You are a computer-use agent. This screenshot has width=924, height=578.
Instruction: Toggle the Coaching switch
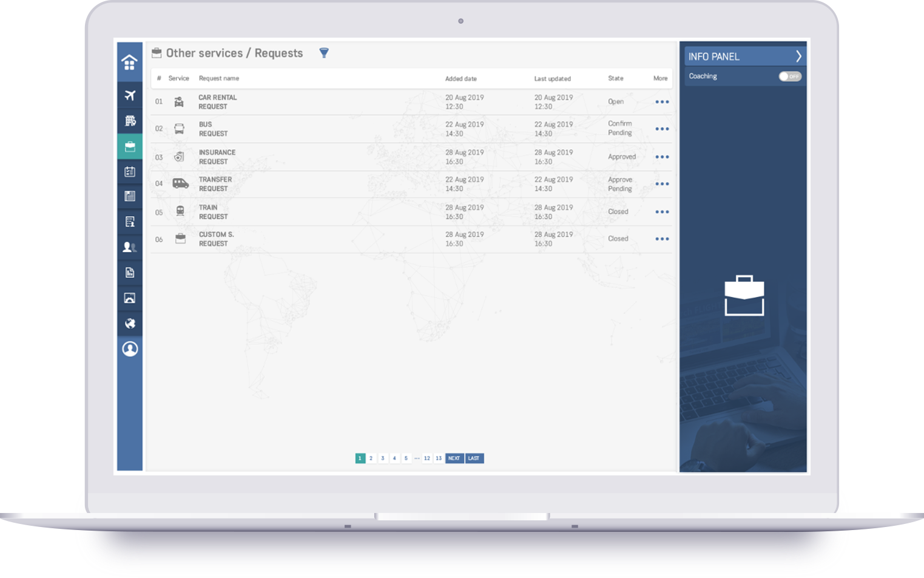(x=790, y=76)
